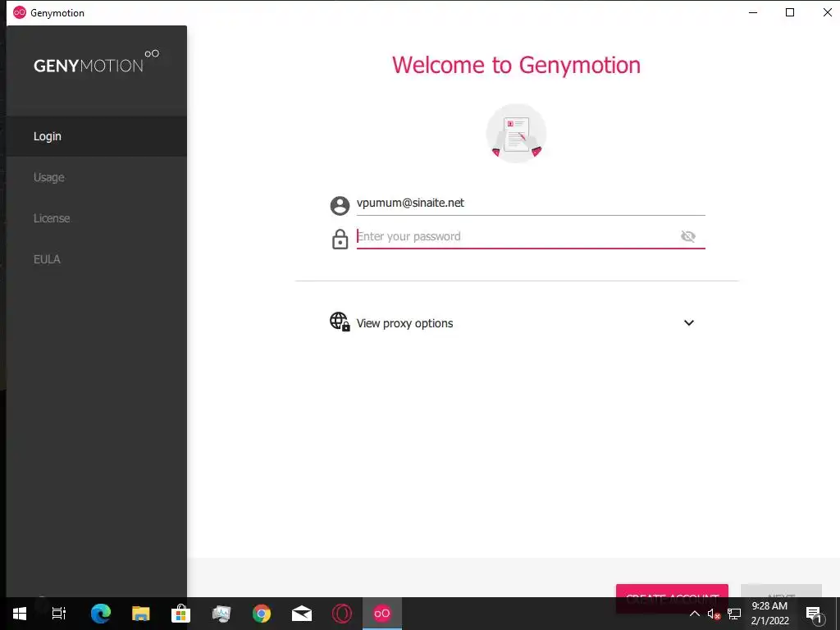Open the monitor app icon in the taskbar
Screen dimensions: 840x630
[x=221, y=614]
